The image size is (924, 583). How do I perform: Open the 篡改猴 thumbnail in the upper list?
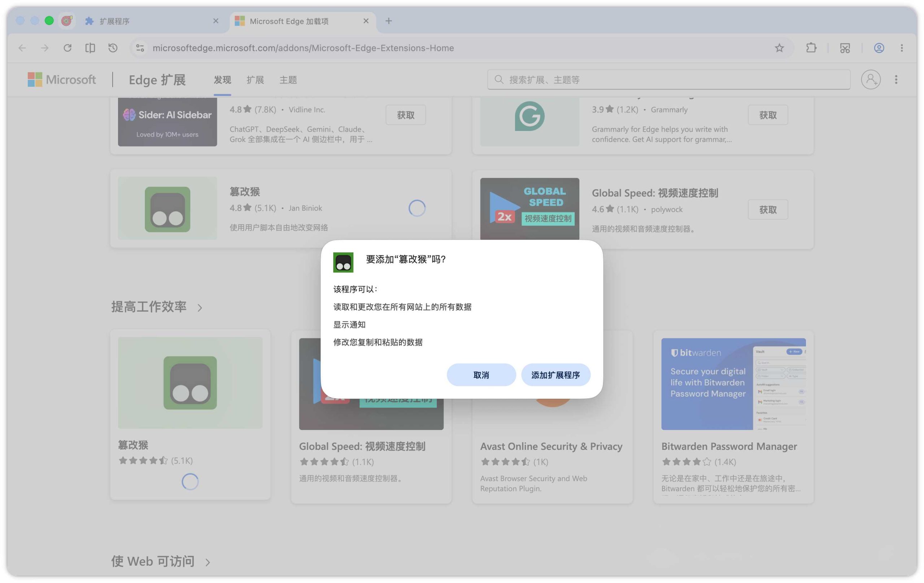point(167,208)
